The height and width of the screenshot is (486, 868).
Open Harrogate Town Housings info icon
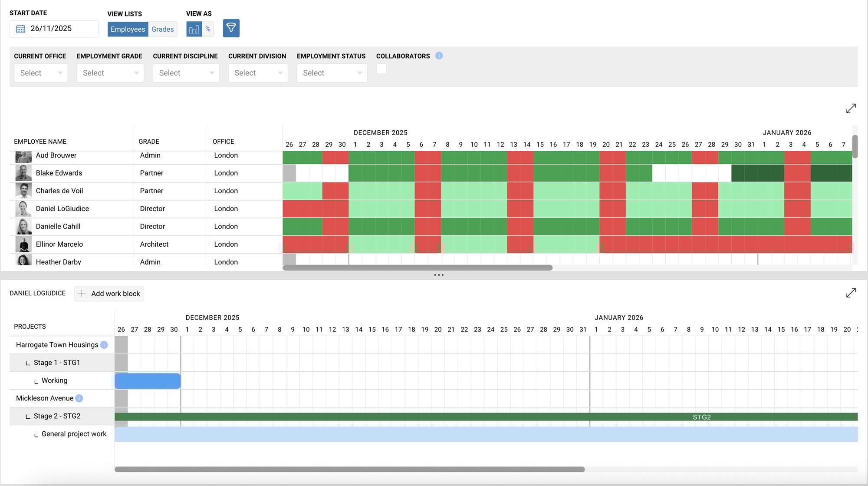coord(104,345)
